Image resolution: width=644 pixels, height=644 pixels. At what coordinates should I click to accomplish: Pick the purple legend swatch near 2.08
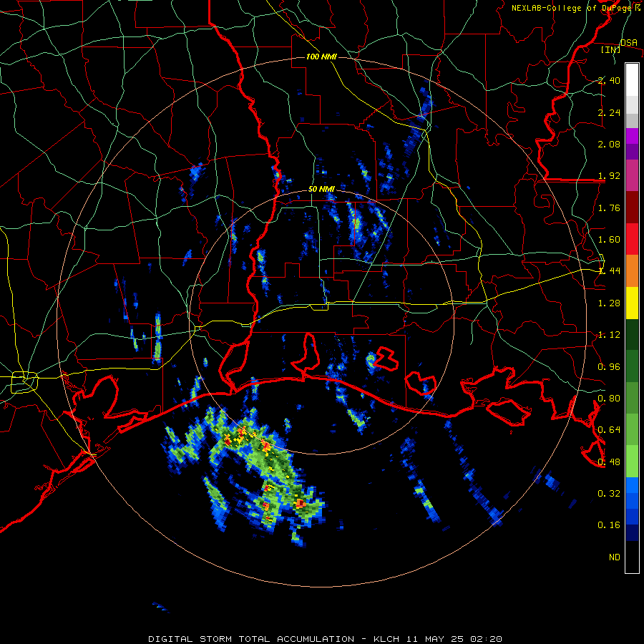click(632, 152)
